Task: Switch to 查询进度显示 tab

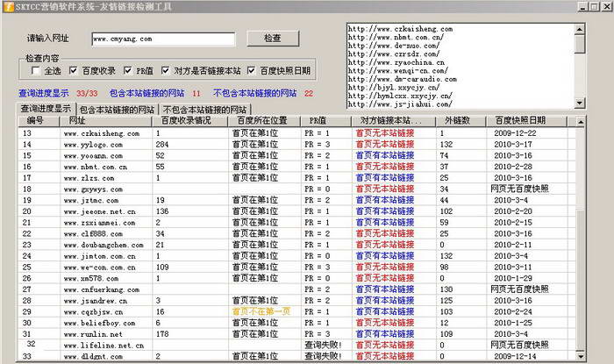Action: point(46,109)
